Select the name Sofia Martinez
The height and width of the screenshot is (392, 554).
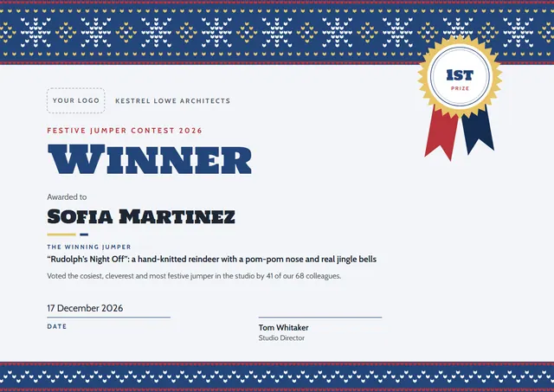[x=141, y=216]
